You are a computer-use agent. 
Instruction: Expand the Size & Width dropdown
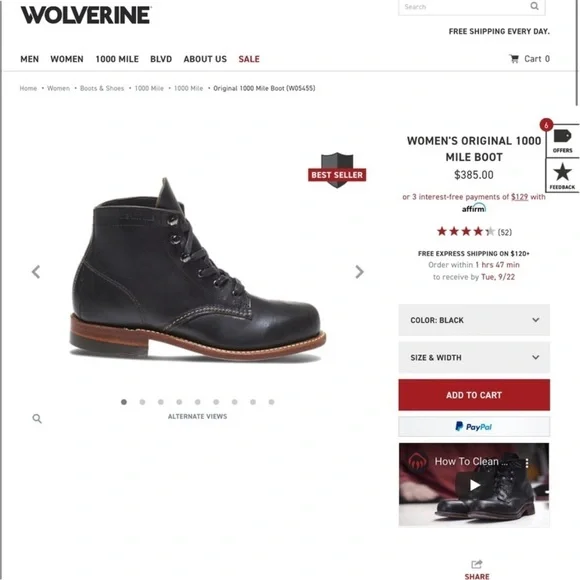474,357
